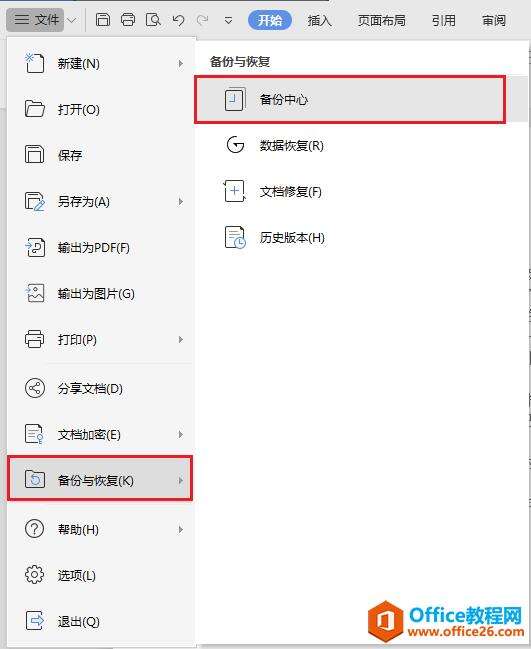This screenshot has width=531, height=649.
Task: Switch to the 插入 ribbon tab
Action: click(320, 20)
